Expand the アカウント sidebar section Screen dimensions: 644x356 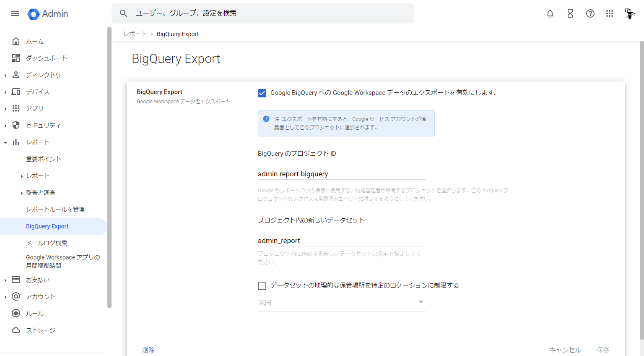5,297
